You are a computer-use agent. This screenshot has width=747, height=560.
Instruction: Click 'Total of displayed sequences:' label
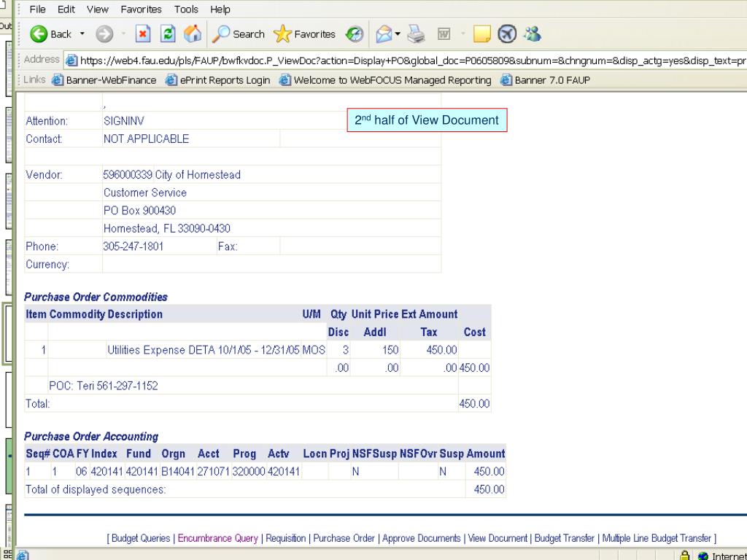[96, 489]
